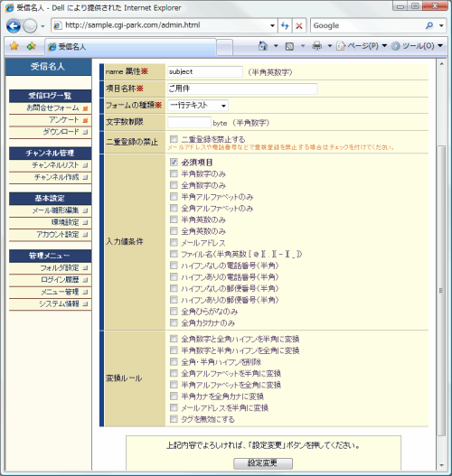Check 全角数字のみ checkbox
Viewport: 452px width, 476px height.
click(x=174, y=185)
